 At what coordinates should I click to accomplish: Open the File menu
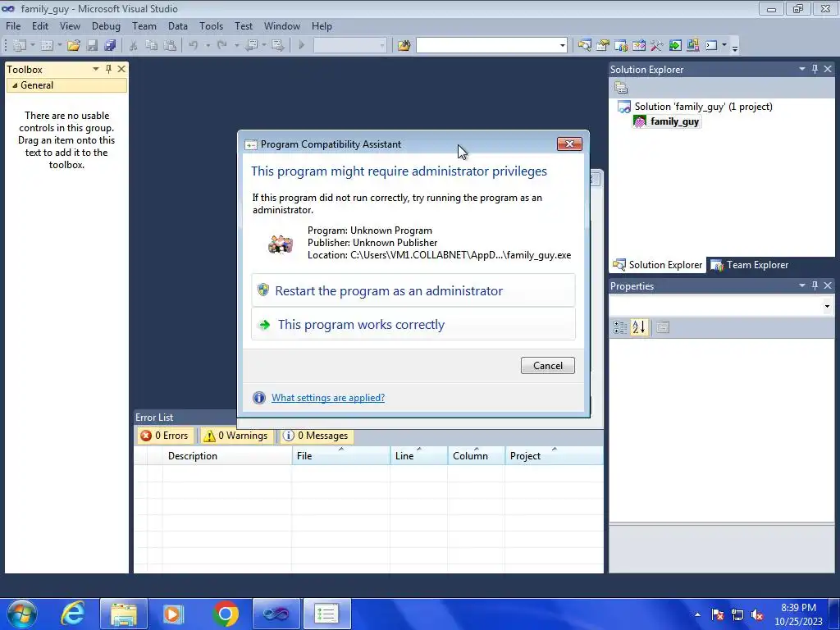13,26
